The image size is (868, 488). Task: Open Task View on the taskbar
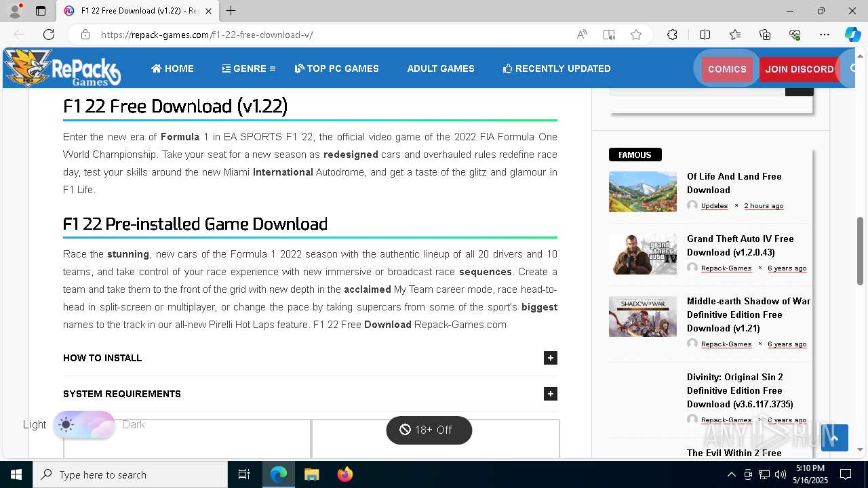pyautogui.click(x=244, y=474)
